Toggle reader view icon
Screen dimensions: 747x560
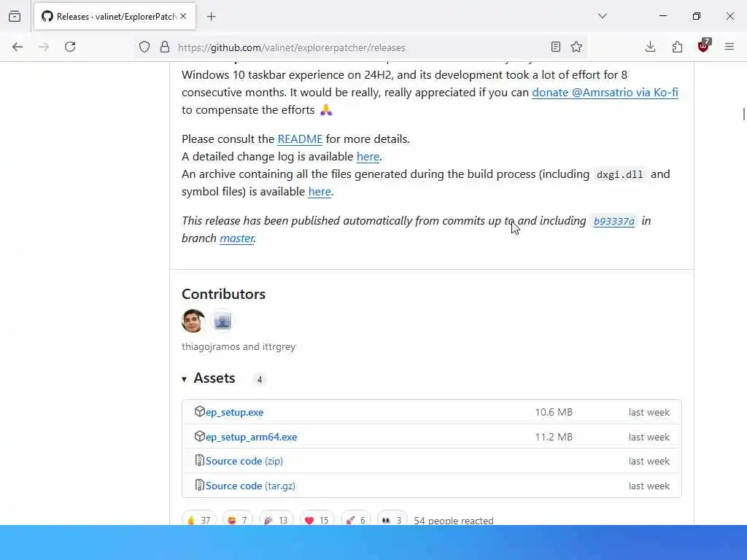tap(555, 47)
